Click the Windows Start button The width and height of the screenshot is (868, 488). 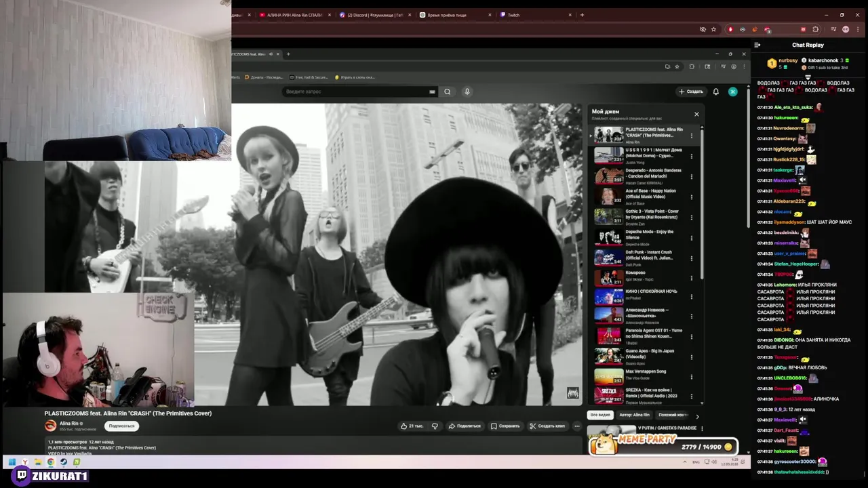click(x=12, y=462)
